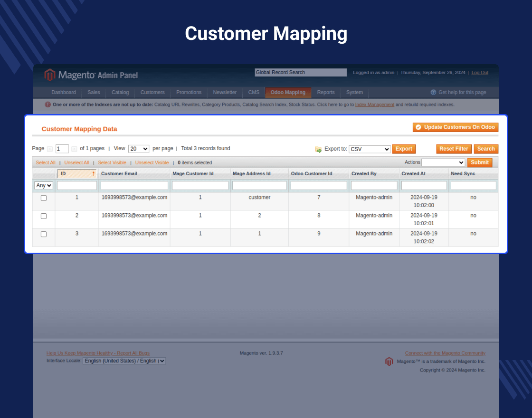This screenshot has height=418, width=532.
Task: Click the Submit button
Action: pos(480,162)
